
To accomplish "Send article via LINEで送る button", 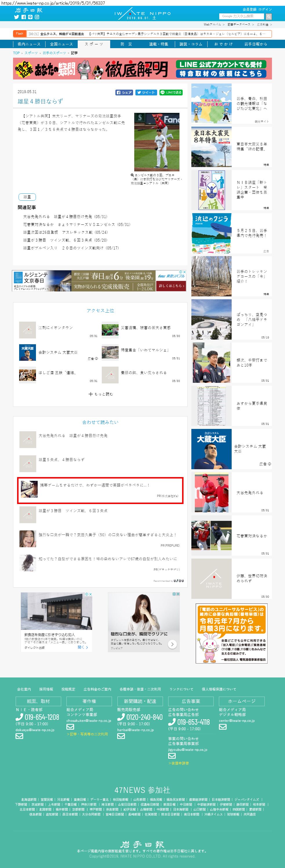I will (171, 92).
